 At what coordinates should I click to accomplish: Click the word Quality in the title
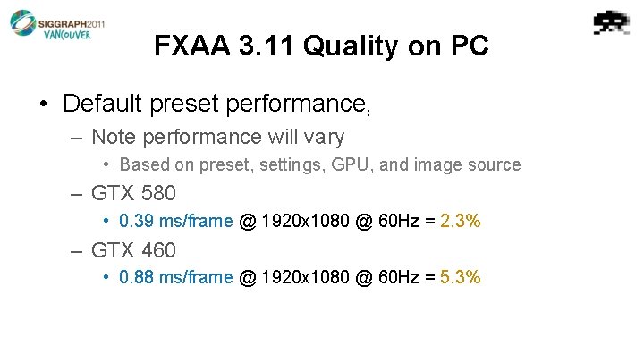click(x=351, y=46)
